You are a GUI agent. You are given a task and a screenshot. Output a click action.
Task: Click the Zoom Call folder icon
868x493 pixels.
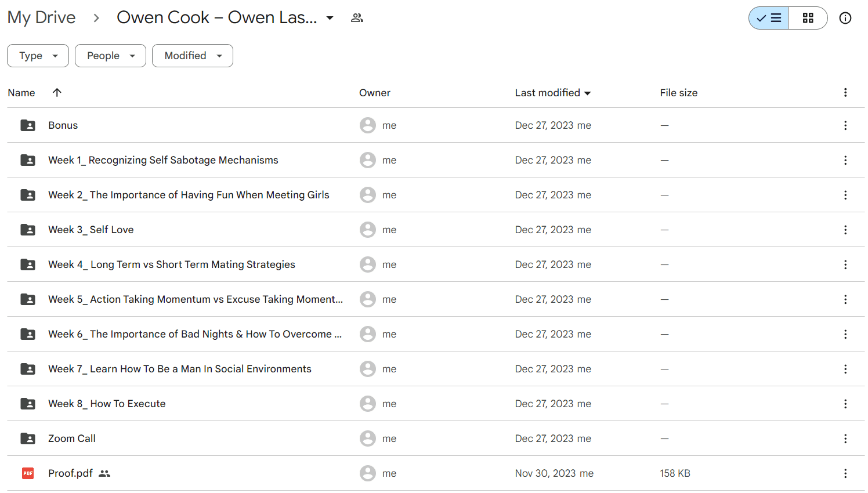[28, 438]
